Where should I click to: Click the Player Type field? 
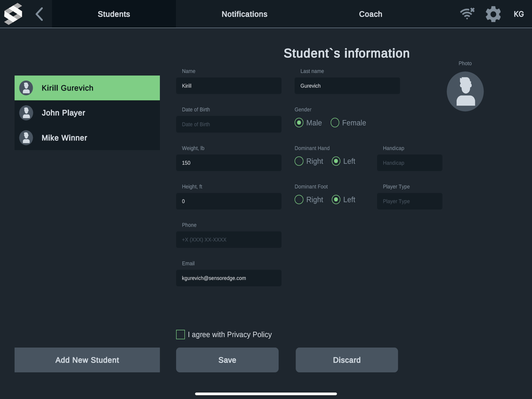coord(409,201)
